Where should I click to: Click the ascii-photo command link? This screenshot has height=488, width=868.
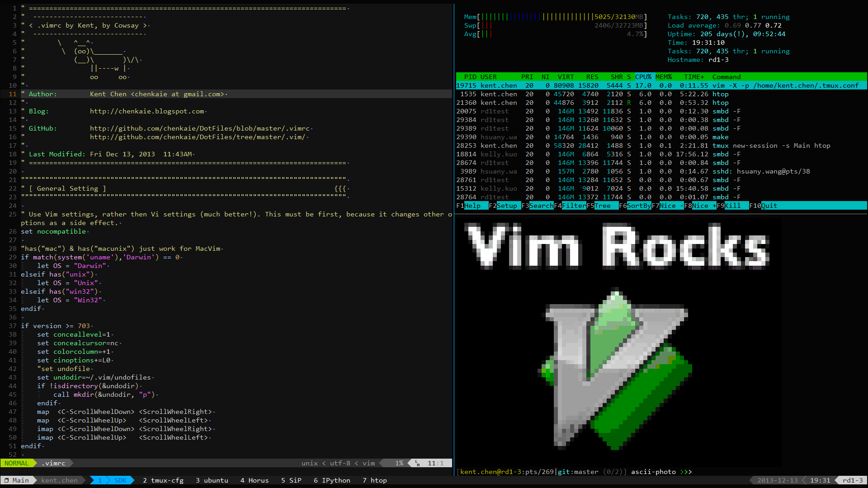[x=651, y=471]
